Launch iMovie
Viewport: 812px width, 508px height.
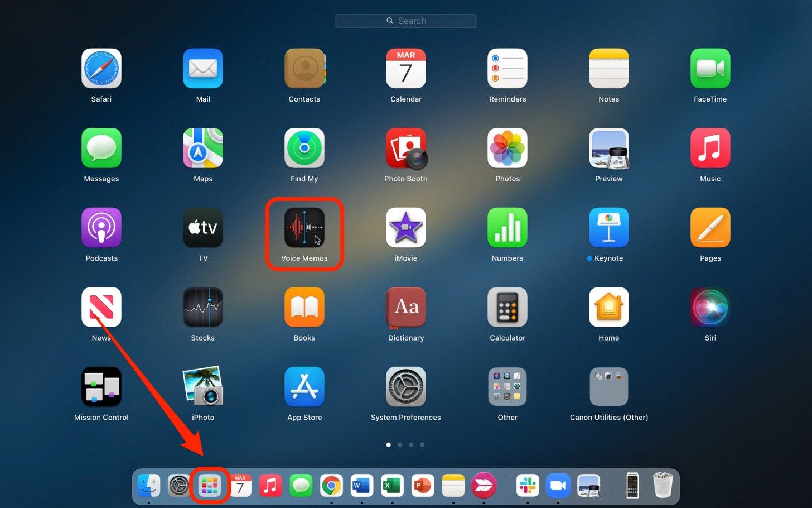tap(406, 228)
